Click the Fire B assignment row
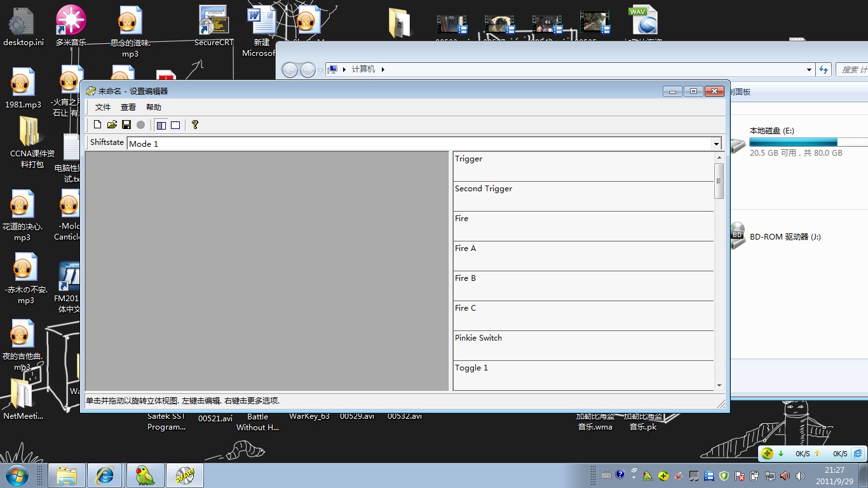The width and height of the screenshot is (868, 488). 583,286
